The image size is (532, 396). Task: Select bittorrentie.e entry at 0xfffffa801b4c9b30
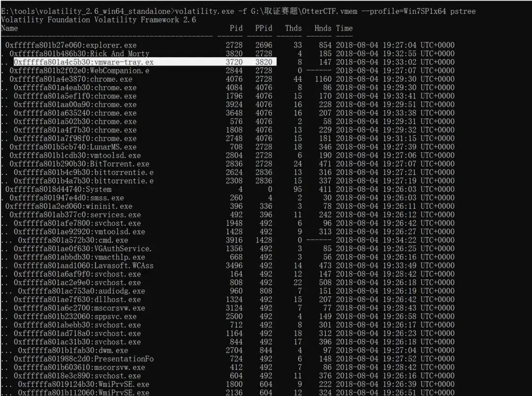coord(83,172)
